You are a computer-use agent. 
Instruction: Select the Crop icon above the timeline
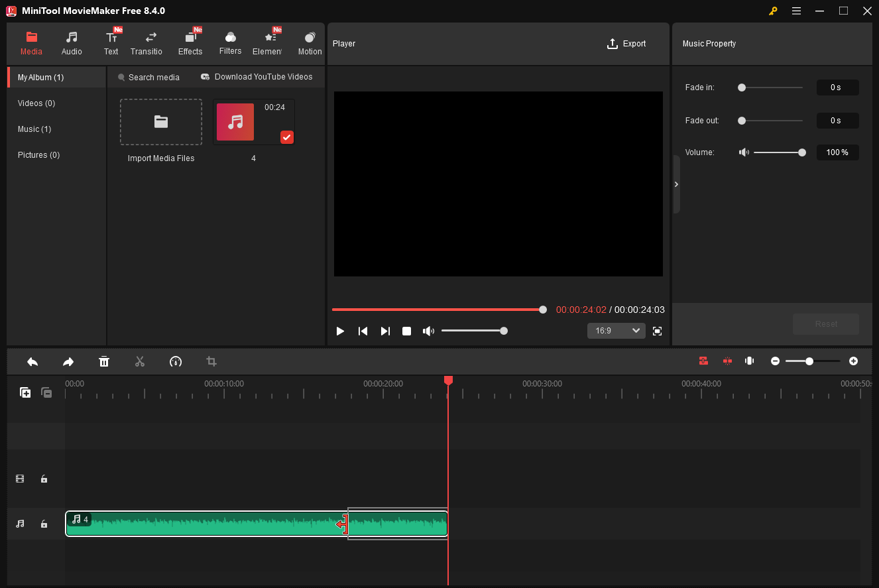coord(211,361)
